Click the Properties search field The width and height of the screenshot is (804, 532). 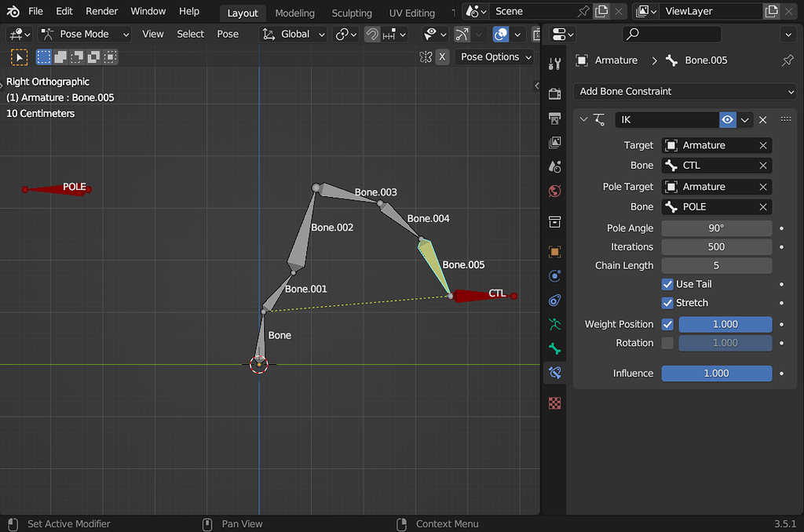click(671, 34)
